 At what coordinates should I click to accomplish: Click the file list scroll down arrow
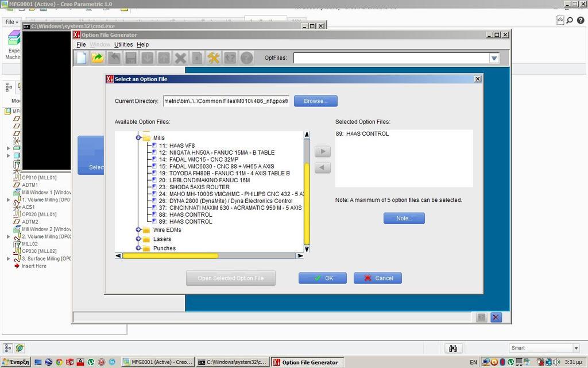click(307, 248)
